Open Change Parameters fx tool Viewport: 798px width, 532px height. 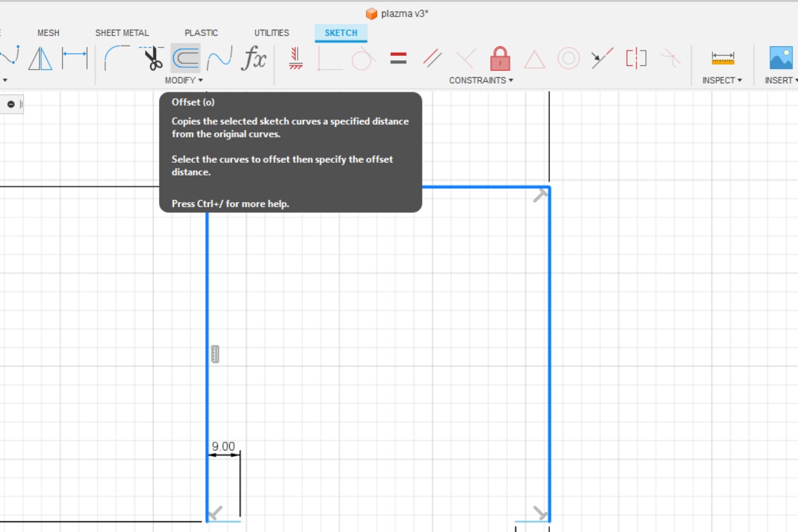253,58
